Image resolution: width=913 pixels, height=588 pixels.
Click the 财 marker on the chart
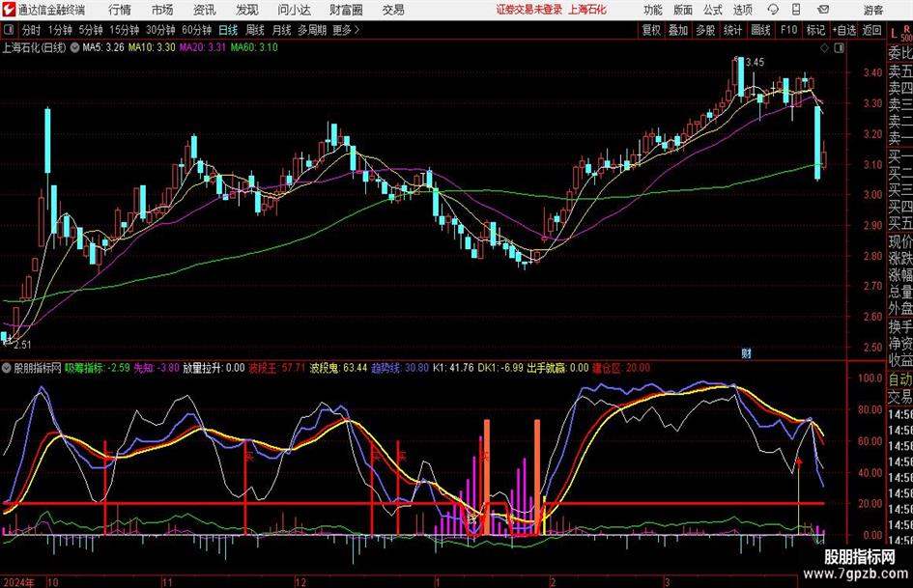click(746, 352)
